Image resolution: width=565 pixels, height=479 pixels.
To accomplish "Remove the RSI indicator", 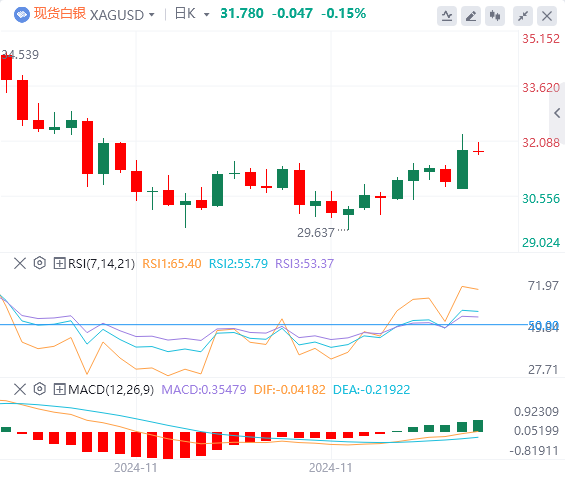I will tap(20, 263).
